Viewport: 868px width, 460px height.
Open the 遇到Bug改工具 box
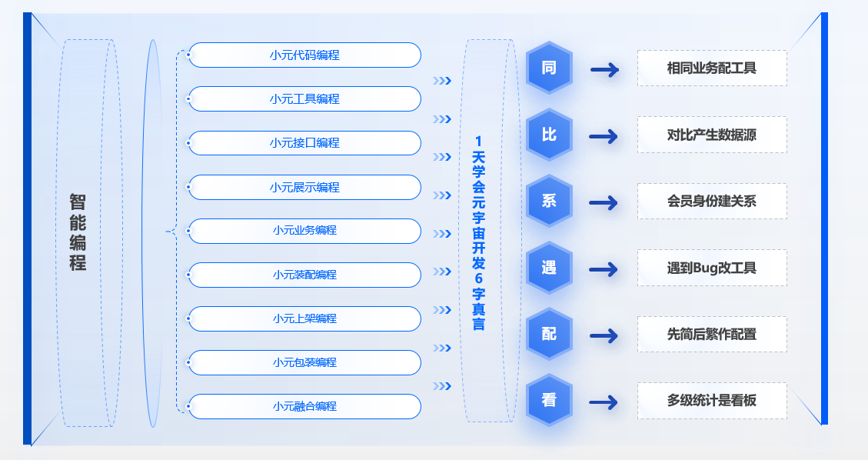coord(712,268)
